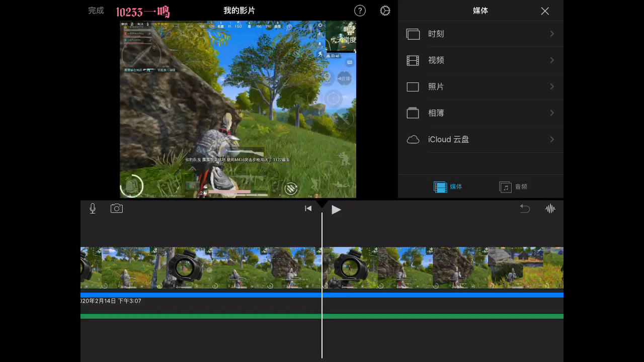Select the 时刻 icon in media list
The height and width of the screenshot is (362, 644).
413,34
